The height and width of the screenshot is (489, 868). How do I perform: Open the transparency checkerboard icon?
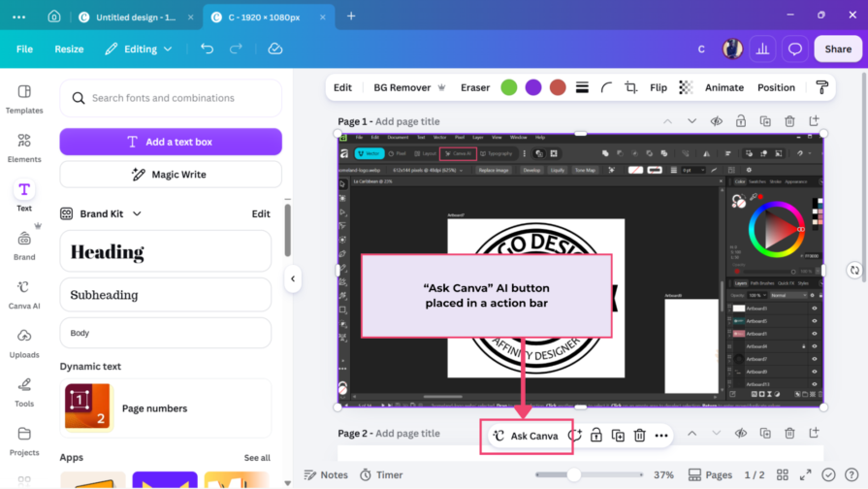pos(686,87)
